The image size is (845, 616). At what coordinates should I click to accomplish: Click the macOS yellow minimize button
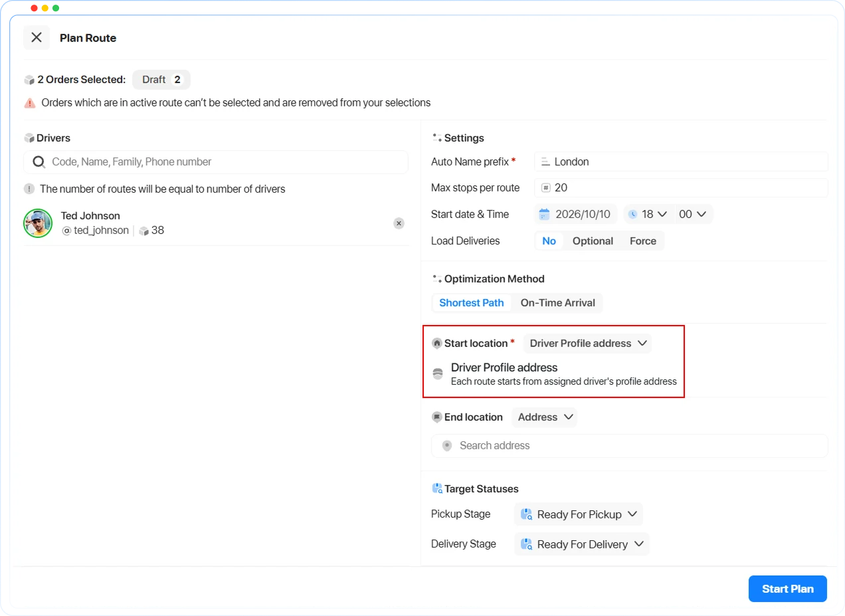point(45,8)
